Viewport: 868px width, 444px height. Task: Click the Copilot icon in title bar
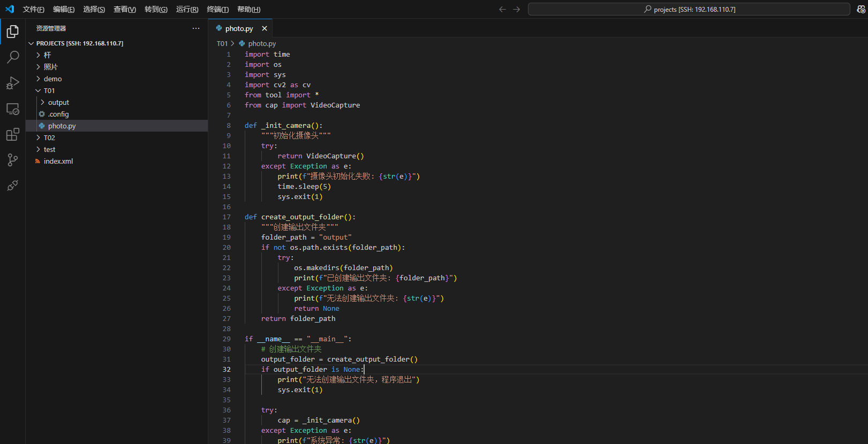tap(861, 9)
